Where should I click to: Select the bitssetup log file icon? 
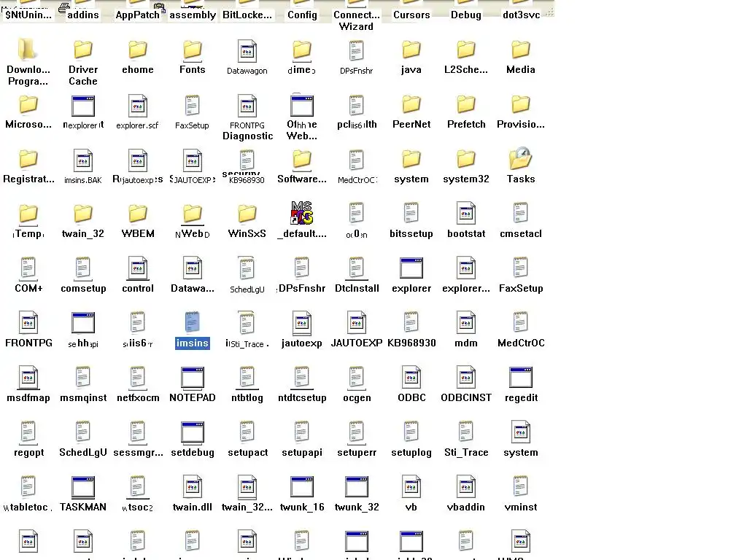[411, 213]
